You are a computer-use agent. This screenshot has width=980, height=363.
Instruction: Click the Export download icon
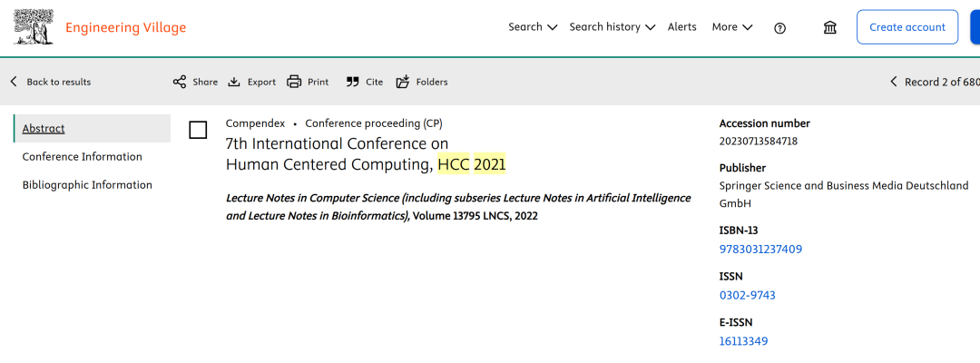(234, 82)
